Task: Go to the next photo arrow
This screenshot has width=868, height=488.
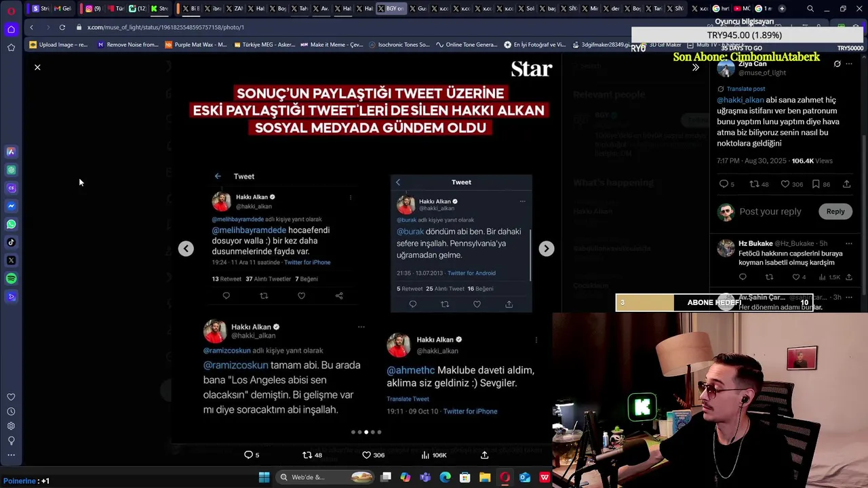Action: point(546,249)
